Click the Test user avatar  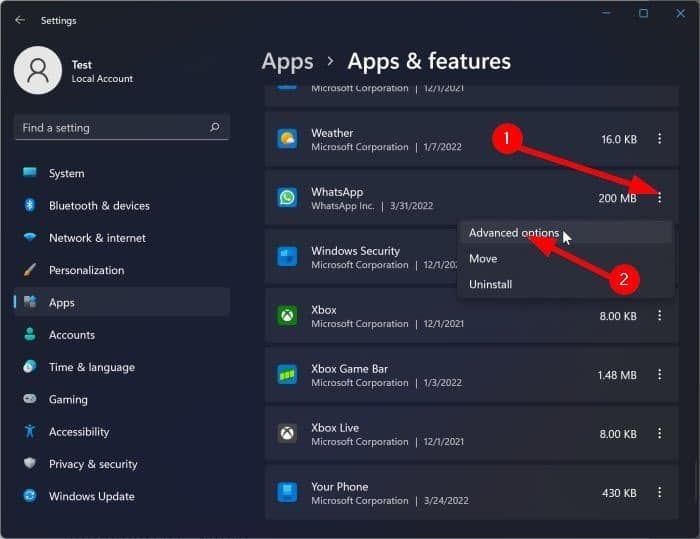tap(38, 70)
